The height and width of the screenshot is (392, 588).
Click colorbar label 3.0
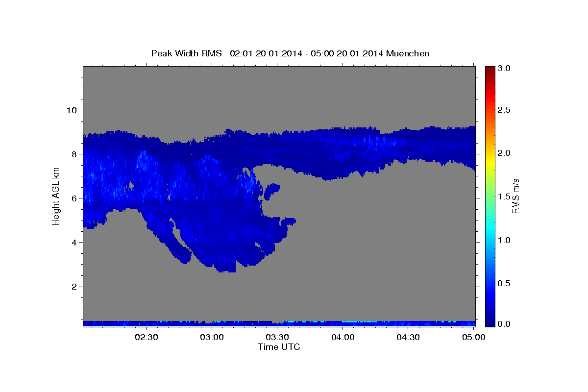[505, 69]
